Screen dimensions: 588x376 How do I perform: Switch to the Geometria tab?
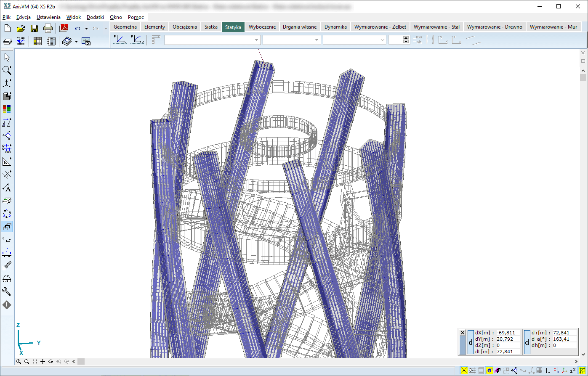[125, 27]
